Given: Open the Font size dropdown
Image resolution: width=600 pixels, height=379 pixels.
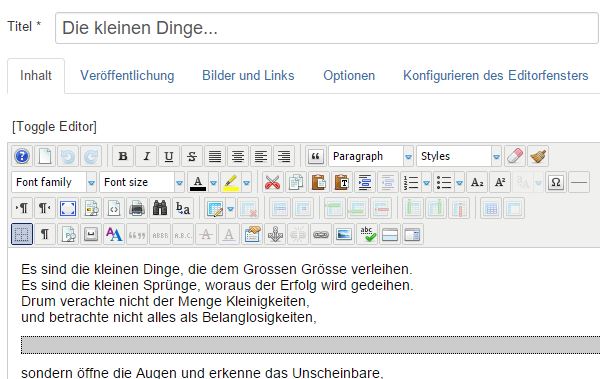Looking at the screenshot, I should click(x=142, y=182).
